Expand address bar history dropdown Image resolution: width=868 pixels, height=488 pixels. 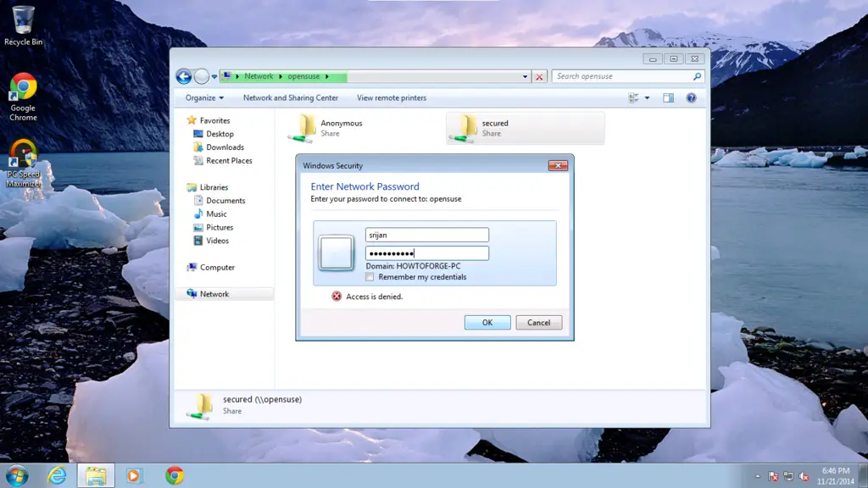[525, 77]
